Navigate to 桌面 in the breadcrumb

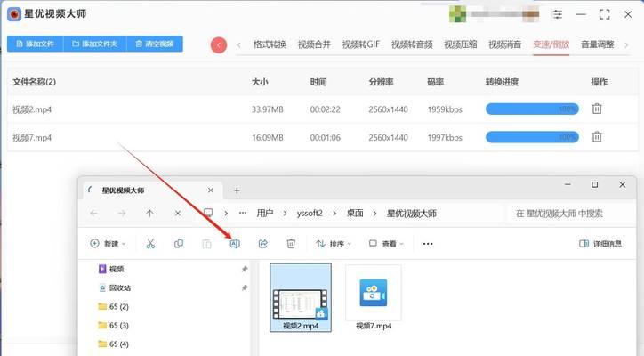coord(355,214)
